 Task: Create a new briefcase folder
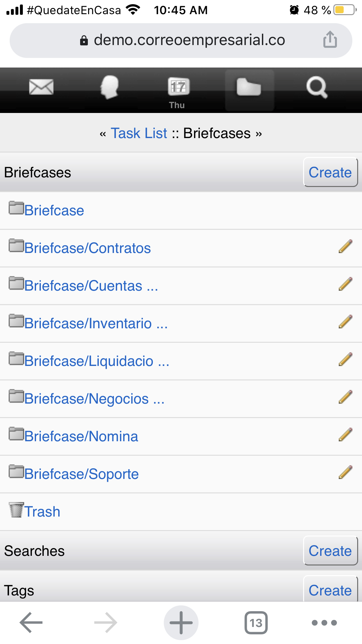pyautogui.click(x=330, y=172)
